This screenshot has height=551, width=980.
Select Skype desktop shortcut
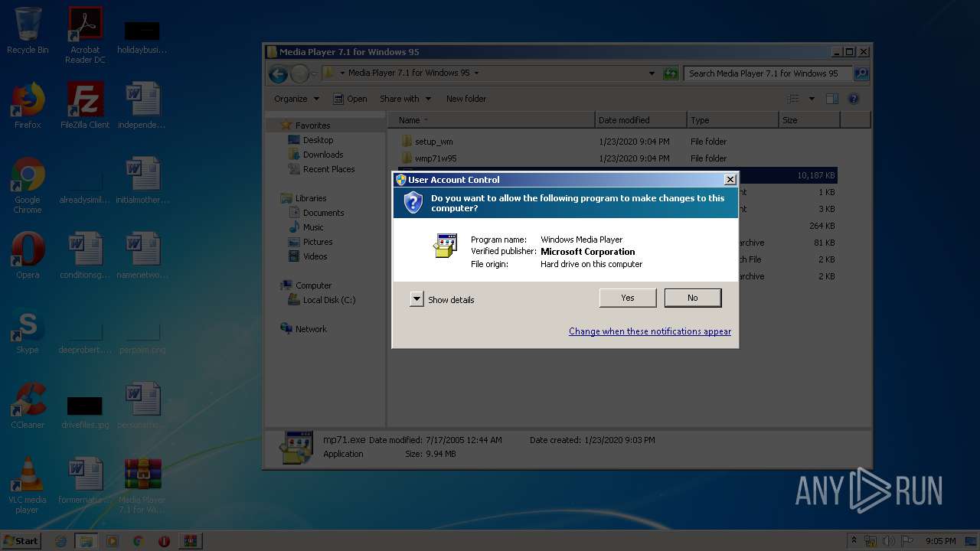point(28,331)
